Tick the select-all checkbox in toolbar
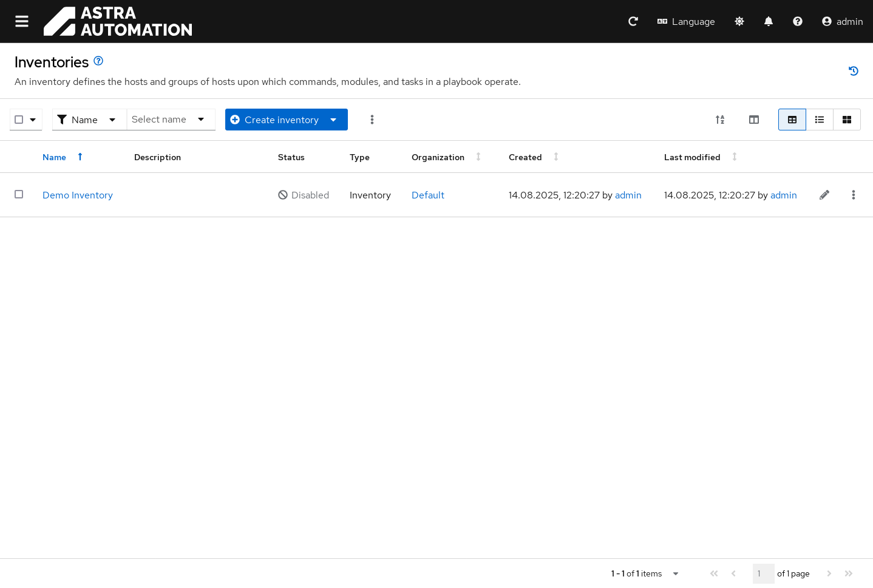The width and height of the screenshot is (873, 588). click(x=19, y=120)
